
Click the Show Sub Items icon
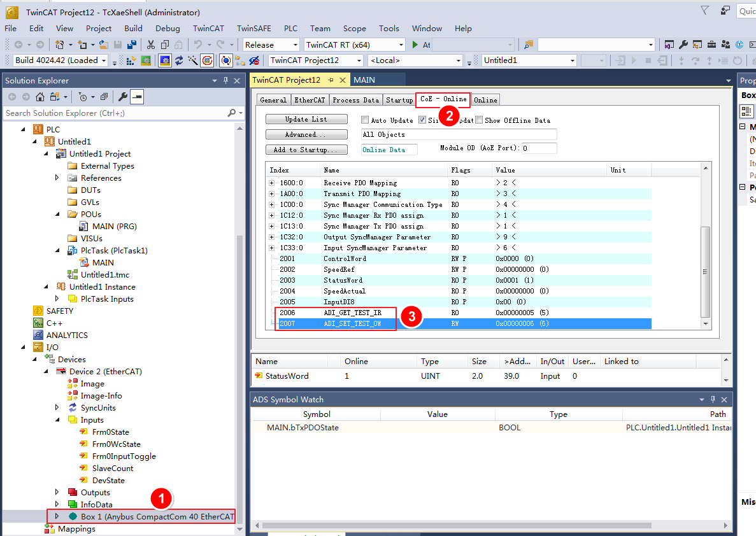[239, 60]
